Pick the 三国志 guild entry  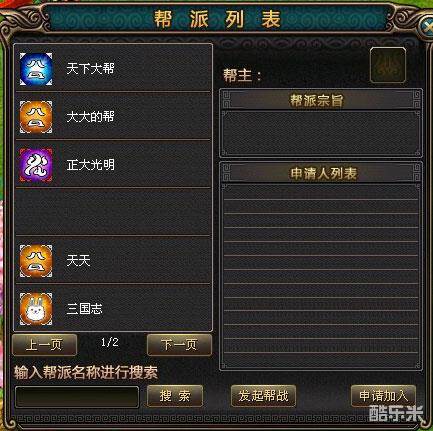[x=113, y=308]
